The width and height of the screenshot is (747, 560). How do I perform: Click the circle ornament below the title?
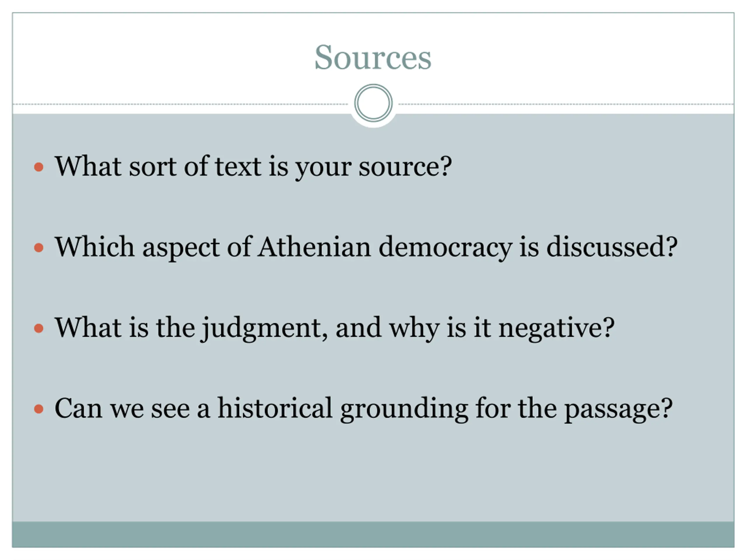(373, 103)
